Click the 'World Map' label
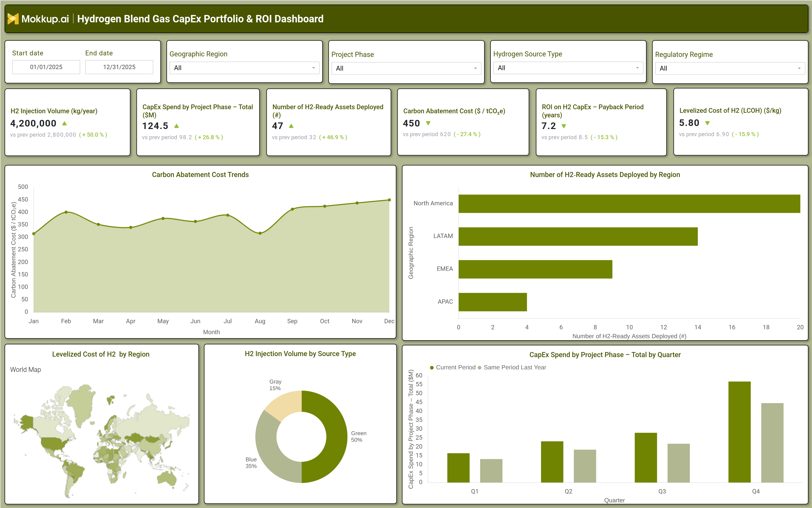812x508 pixels. (25, 370)
